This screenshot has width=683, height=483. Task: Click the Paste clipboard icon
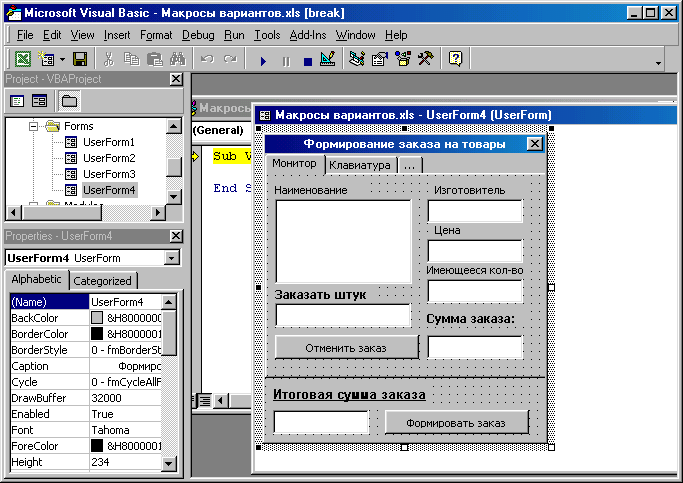(x=154, y=59)
